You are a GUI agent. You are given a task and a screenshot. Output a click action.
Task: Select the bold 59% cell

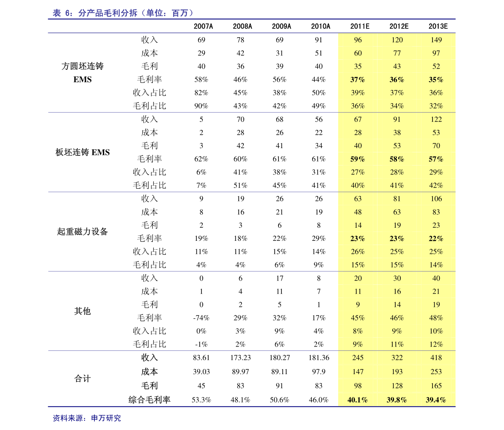pyautogui.click(x=358, y=159)
